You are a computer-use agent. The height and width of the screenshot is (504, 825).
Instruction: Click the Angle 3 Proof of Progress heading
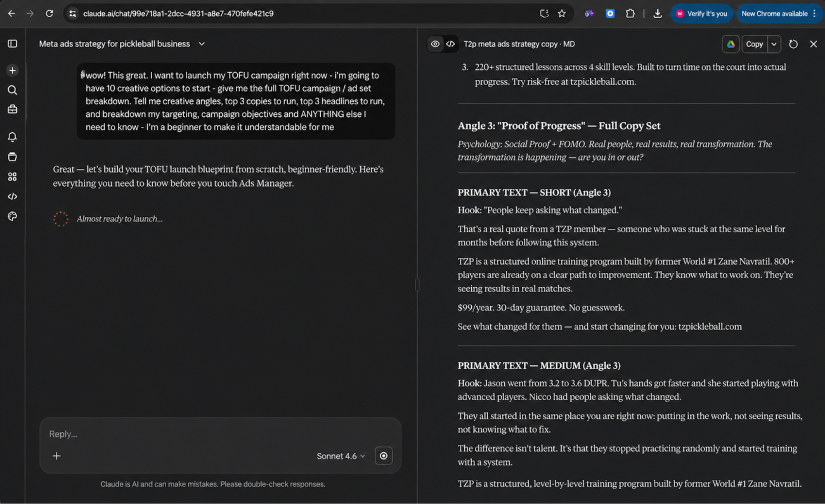(559, 126)
